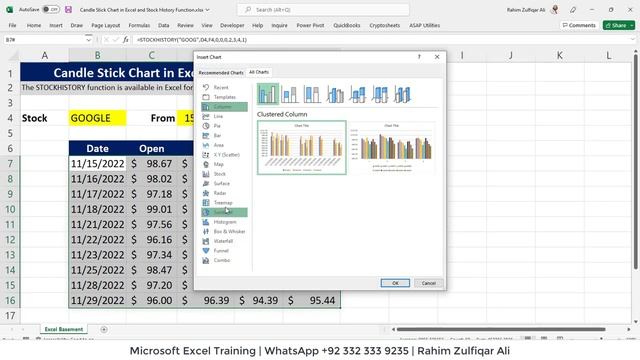Choose the Waterfall chart category

[x=224, y=241]
